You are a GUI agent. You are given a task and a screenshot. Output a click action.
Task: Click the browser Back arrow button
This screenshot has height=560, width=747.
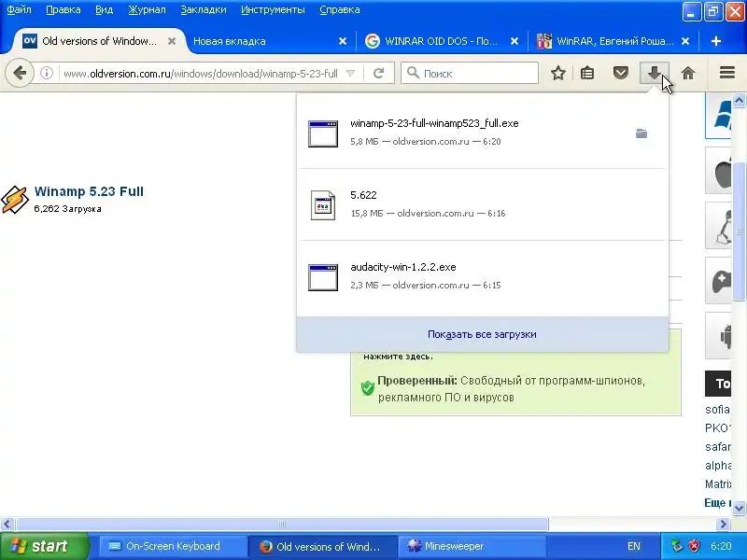click(20, 74)
